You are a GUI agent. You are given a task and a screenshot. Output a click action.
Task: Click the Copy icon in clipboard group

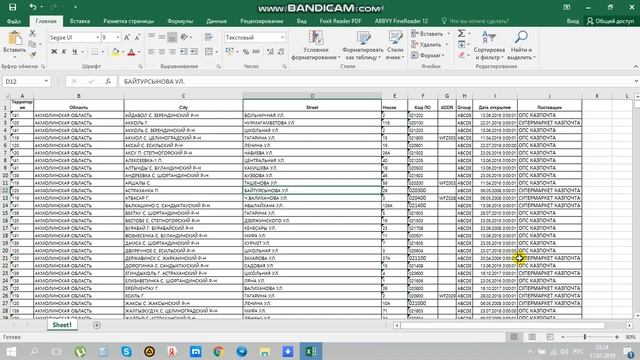(x=33, y=44)
